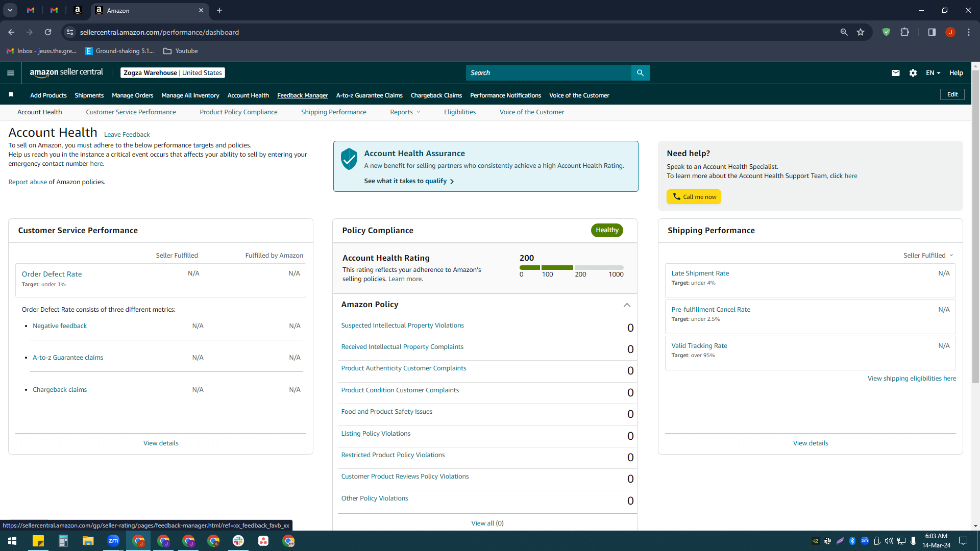Open the Late Shipment Rate link

(x=700, y=273)
